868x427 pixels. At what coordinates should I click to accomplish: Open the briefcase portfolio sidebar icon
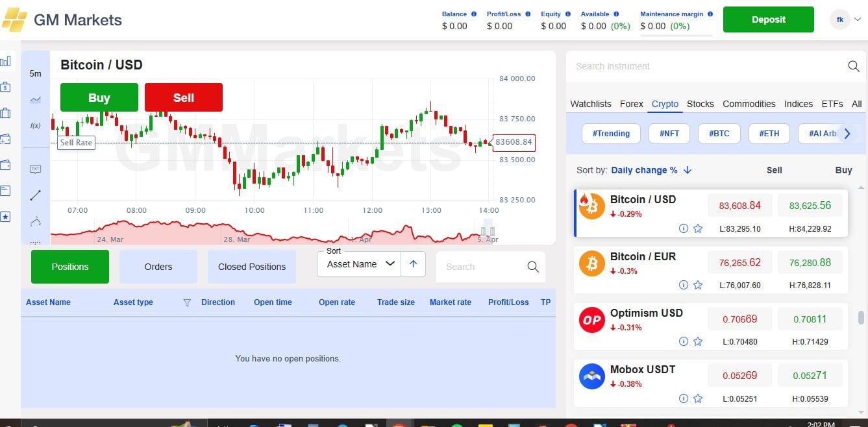(5, 113)
